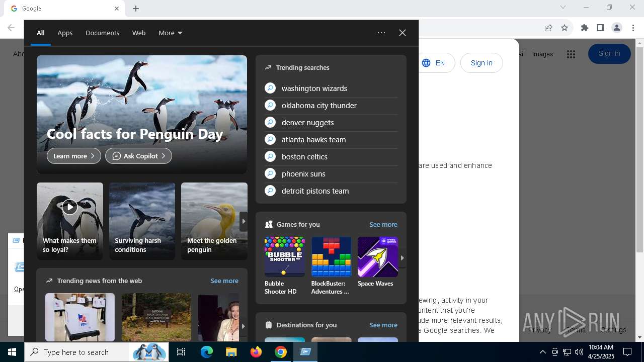Open the notification center icon

tap(627, 352)
